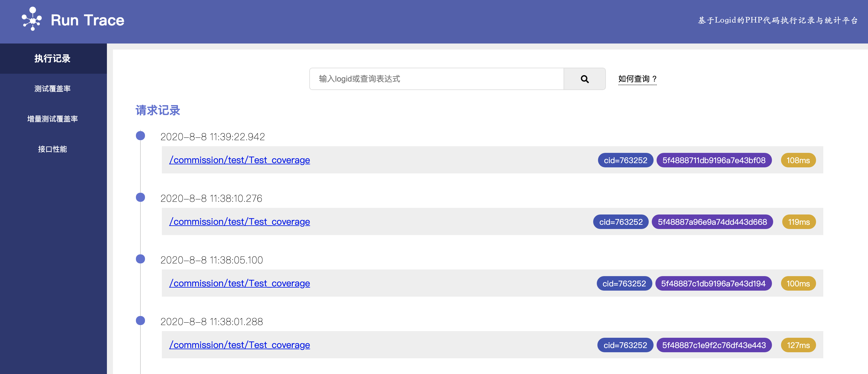868x374 pixels.
Task: Open the 如何查询？ help link
Action: point(637,79)
